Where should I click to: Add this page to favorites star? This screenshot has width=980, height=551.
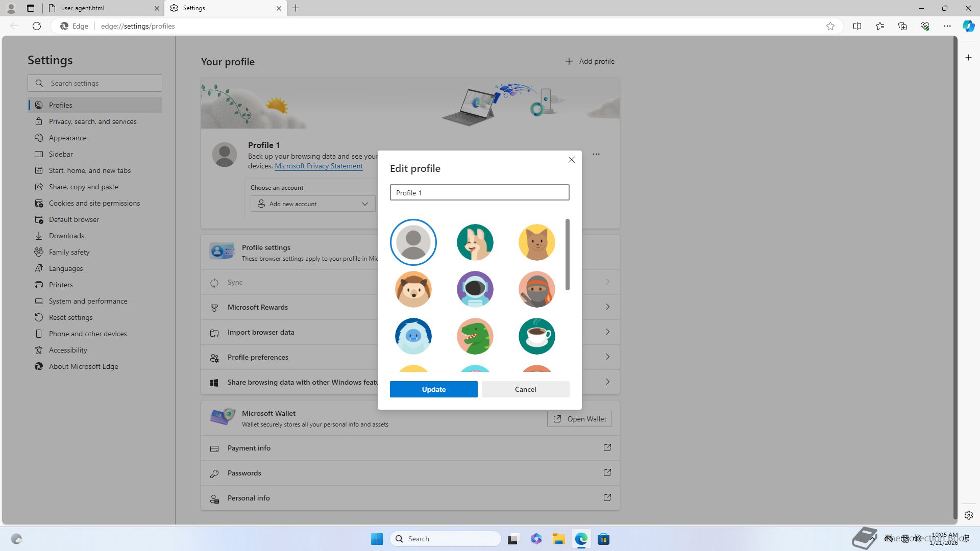[830, 26]
